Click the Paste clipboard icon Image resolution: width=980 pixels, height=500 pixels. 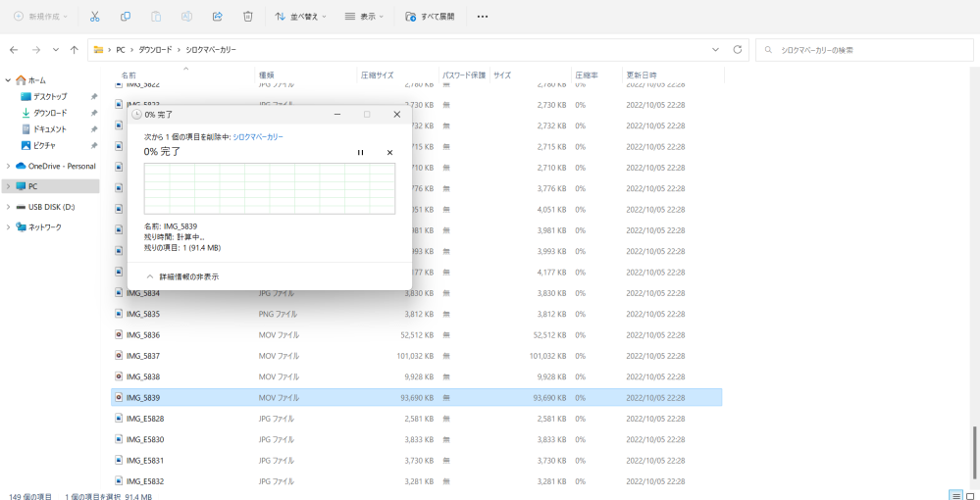[156, 17]
